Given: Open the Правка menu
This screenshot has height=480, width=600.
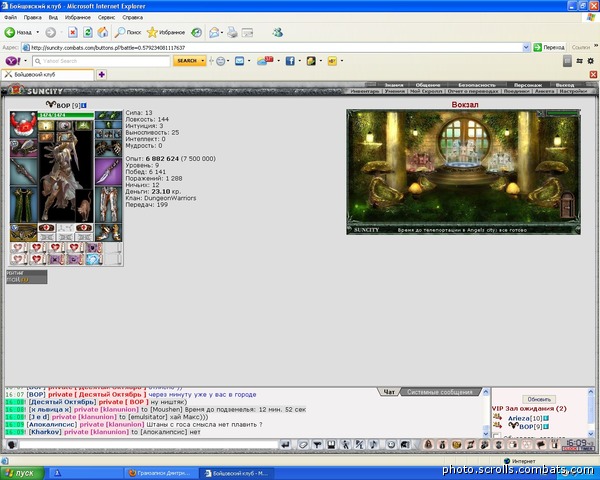Looking at the screenshot, I should [33, 17].
